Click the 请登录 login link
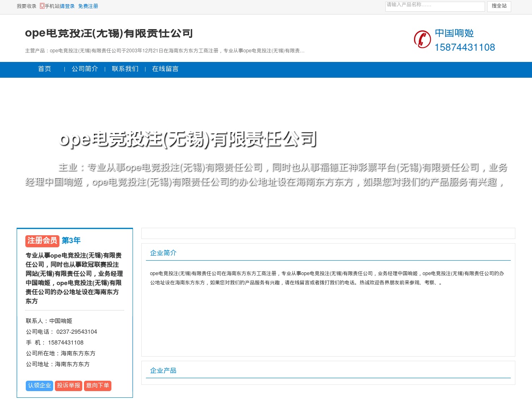The width and height of the screenshot is (532, 399). pyautogui.click(x=67, y=6)
